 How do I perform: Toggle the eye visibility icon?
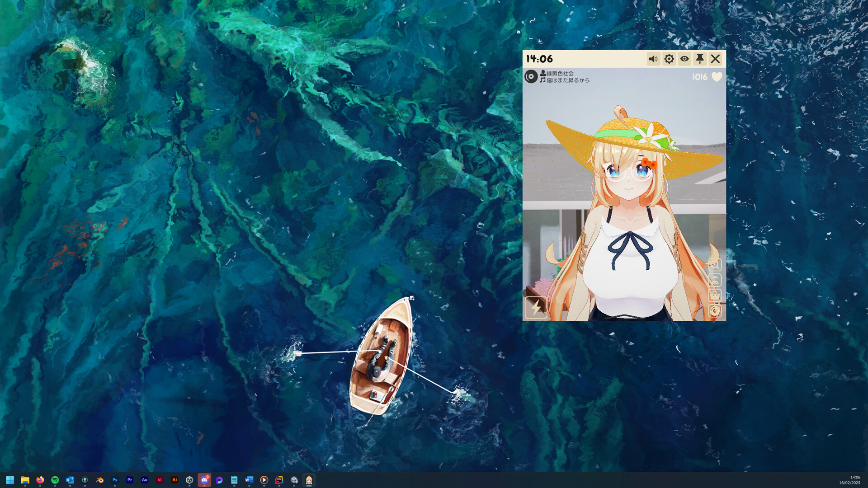[x=684, y=59]
